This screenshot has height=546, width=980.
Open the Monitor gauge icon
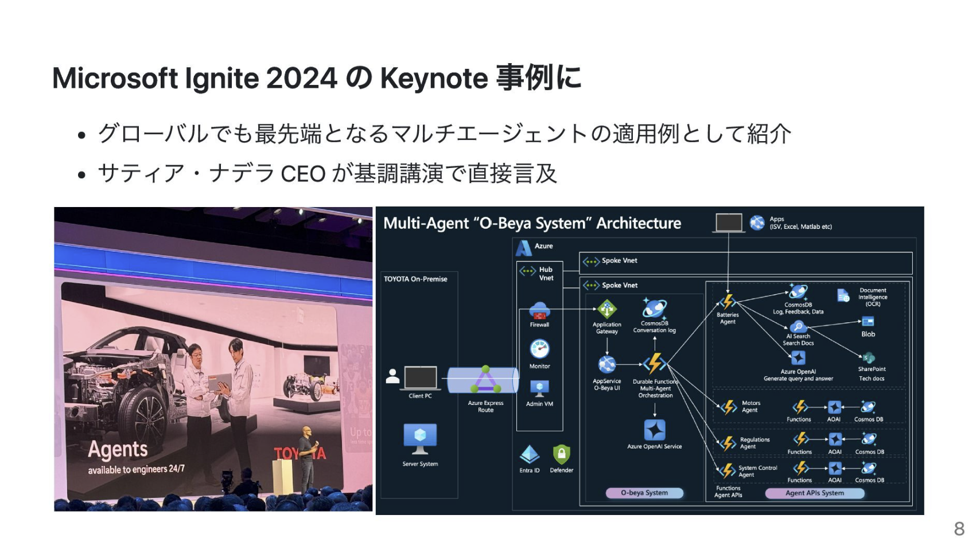539,349
